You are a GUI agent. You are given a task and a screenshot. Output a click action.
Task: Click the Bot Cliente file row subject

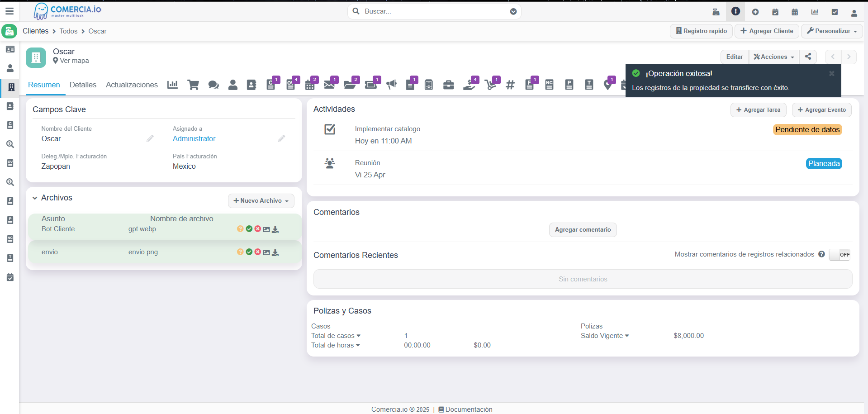click(x=58, y=229)
